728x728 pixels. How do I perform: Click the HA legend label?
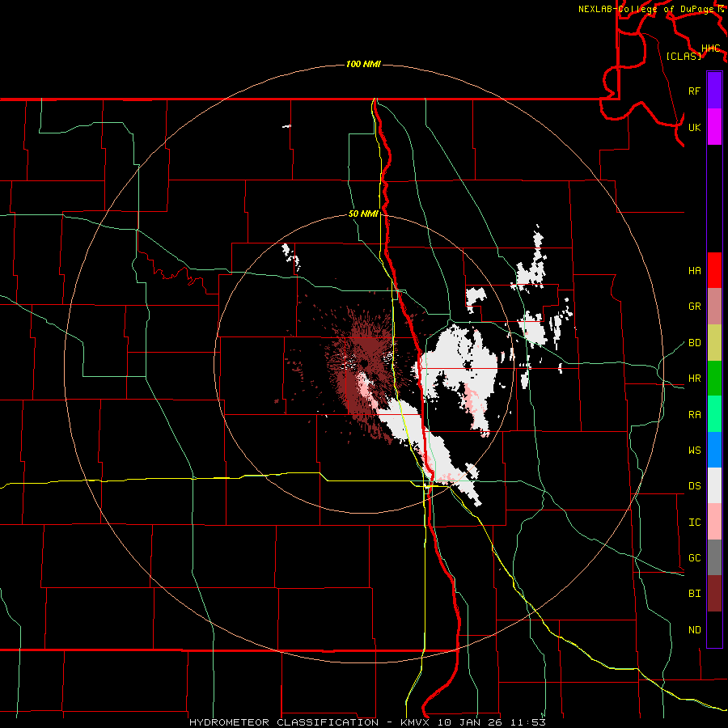coord(694,270)
